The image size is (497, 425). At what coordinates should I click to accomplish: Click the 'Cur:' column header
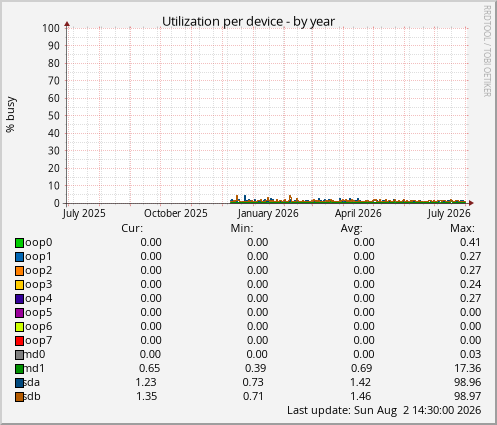point(132,228)
